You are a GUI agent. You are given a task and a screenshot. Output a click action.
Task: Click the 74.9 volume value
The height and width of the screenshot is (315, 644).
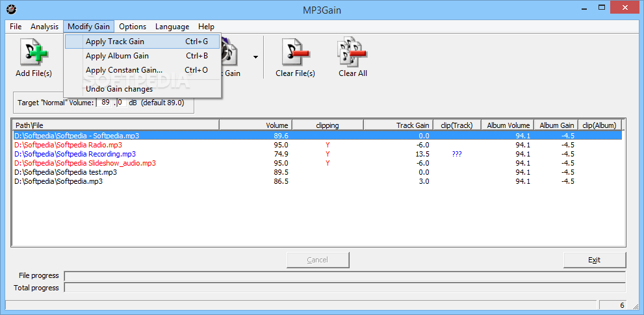click(x=281, y=154)
